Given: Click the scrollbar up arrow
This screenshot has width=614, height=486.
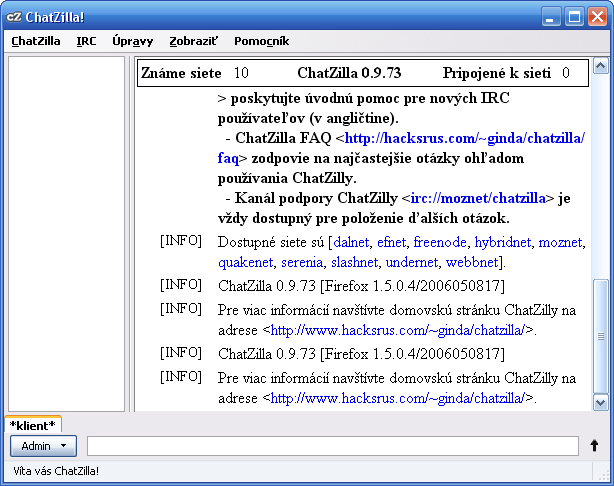Looking at the screenshot, I should coord(601,65).
